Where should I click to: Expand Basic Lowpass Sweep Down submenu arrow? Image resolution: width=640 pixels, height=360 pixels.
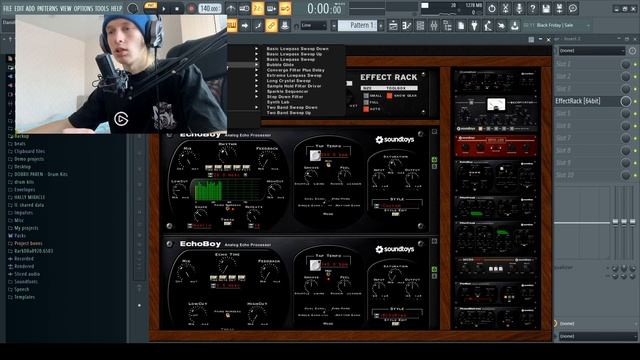[x=257, y=49]
